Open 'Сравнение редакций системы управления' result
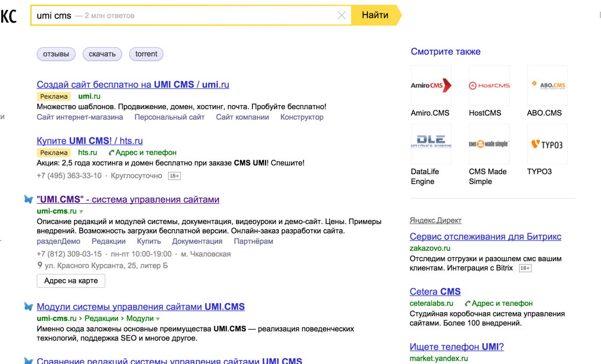The image size is (601, 364). point(169,361)
